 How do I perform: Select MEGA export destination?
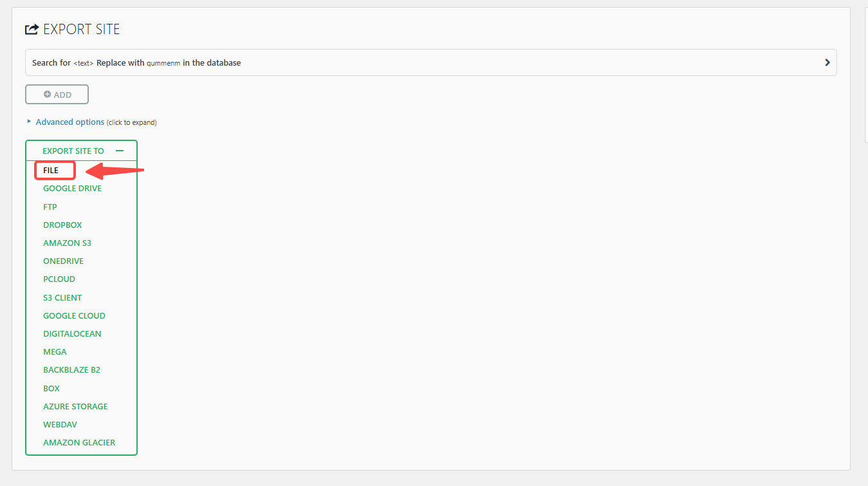(55, 351)
